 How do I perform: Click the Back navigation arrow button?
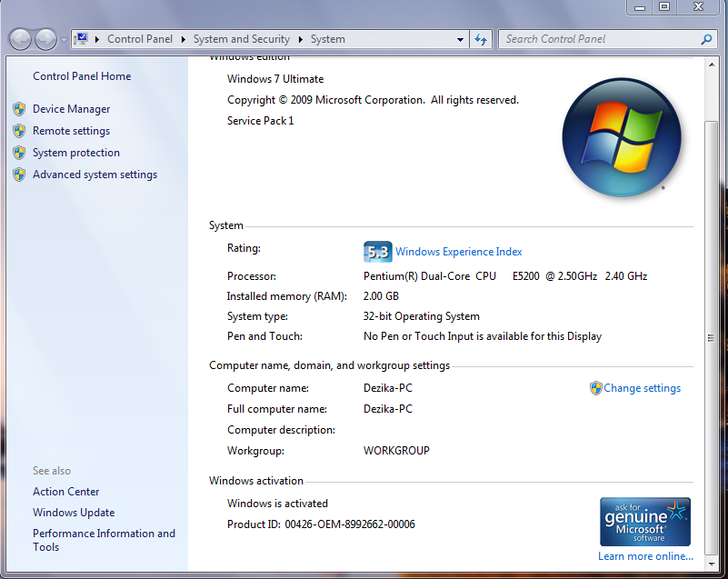click(x=20, y=39)
